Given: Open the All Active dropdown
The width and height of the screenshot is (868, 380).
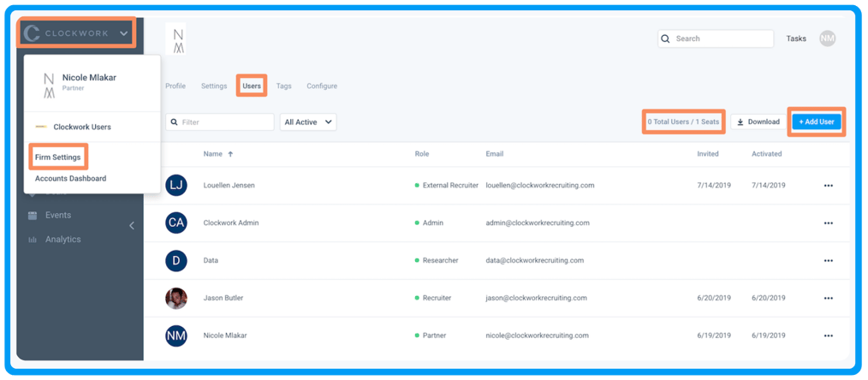Looking at the screenshot, I should 308,122.
